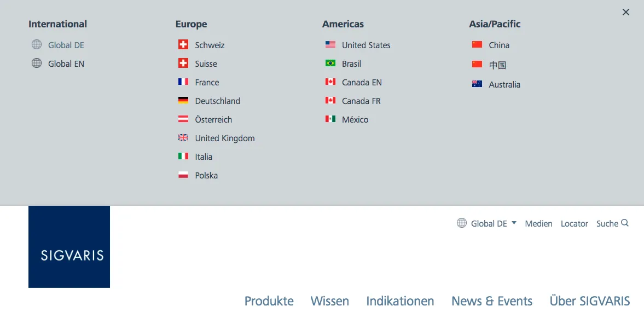This screenshot has height=312, width=644.
Task: Open the Produkte menu
Action: click(x=269, y=301)
